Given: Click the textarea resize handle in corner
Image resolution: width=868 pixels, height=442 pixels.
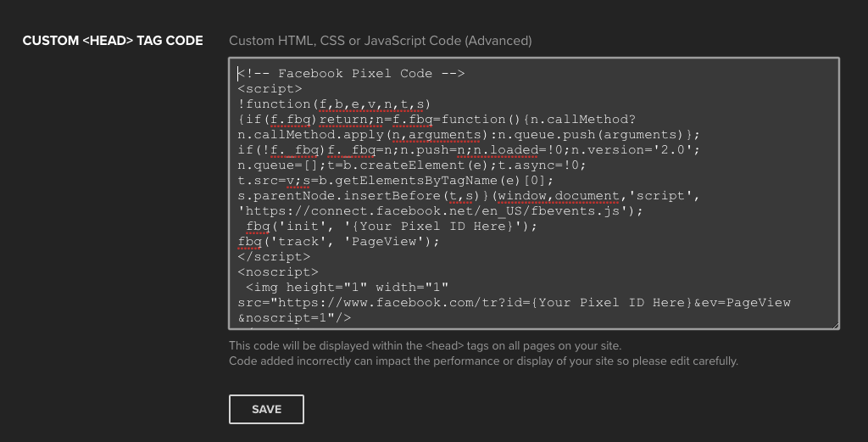Looking at the screenshot, I should [x=834, y=324].
